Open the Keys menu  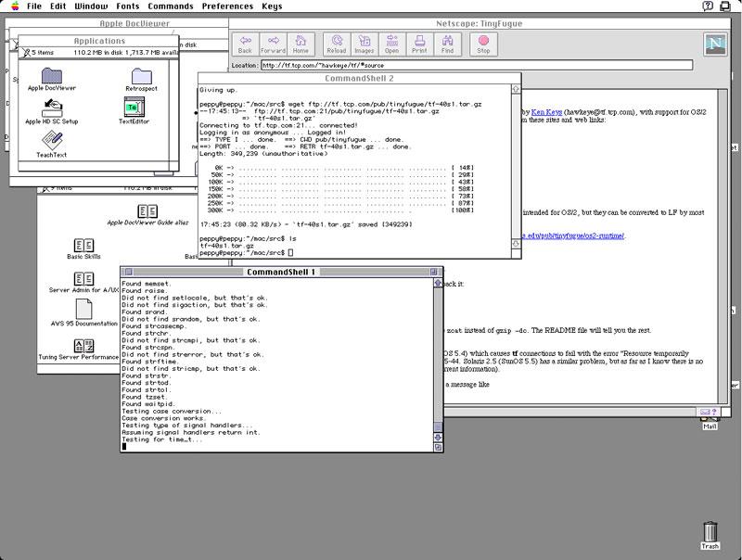272,6
